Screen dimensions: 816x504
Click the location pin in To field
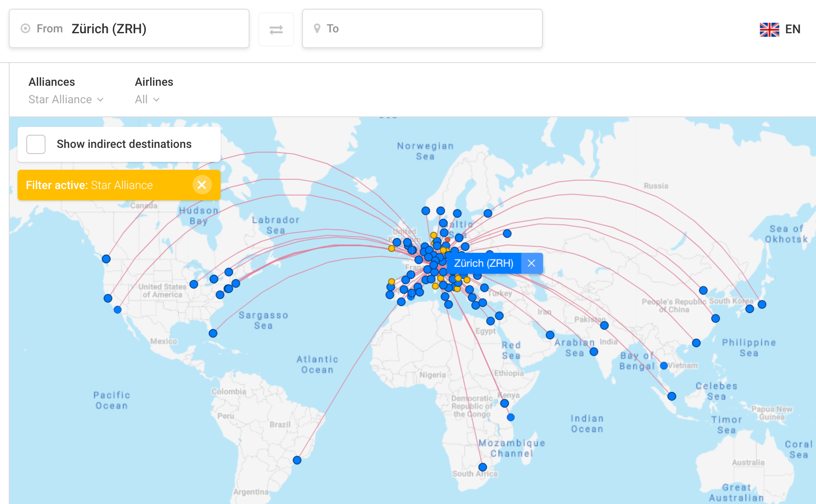317,29
